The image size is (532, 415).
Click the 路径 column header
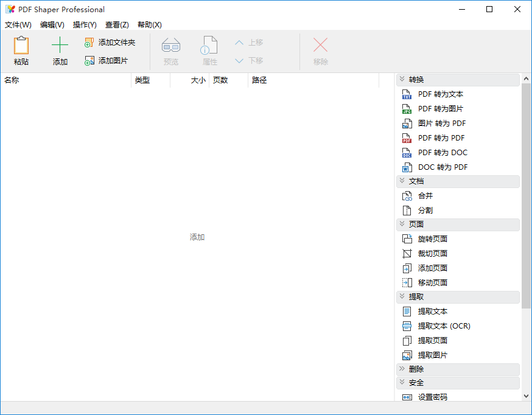pyautogui.click(x=313, y=80)
